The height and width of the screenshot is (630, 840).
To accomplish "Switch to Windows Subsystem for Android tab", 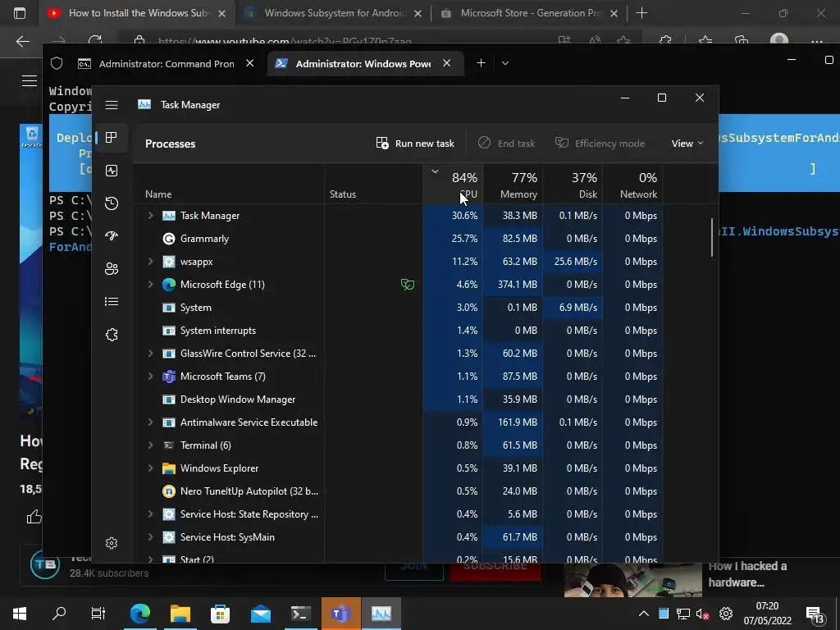I will point(333,13).
